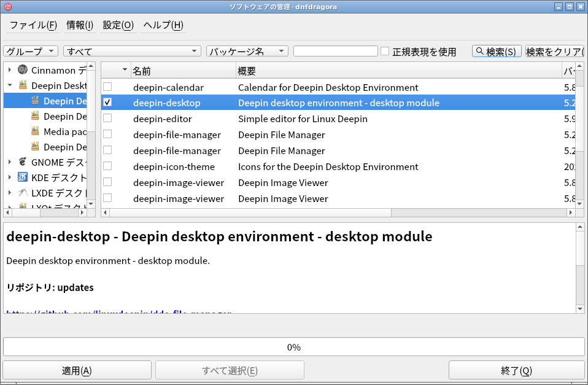Click the highlighted Deepin De subgroup icon
Screen dimensions: 588x385
pyautogui.click(x=35, y=101)
